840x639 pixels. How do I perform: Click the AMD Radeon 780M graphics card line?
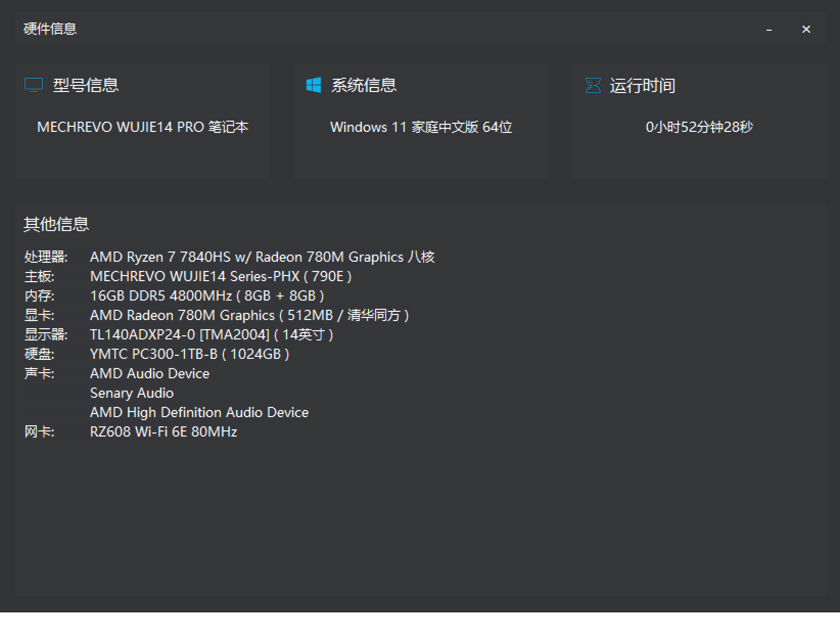click(249, 315)
